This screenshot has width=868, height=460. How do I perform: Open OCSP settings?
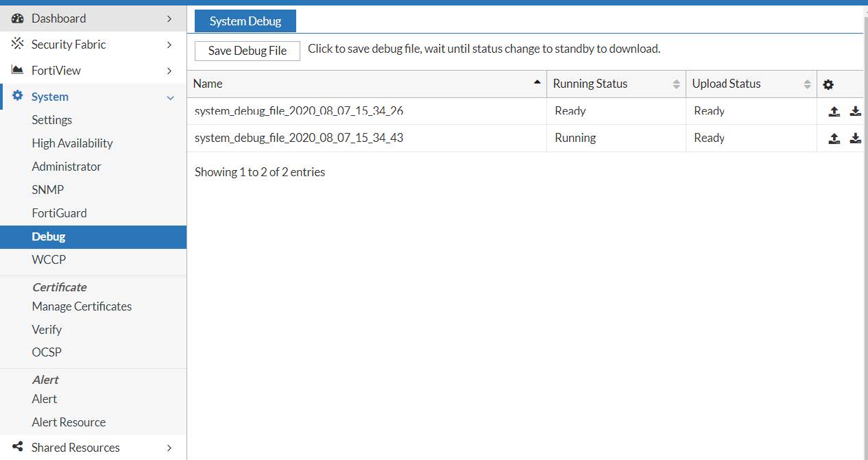coord(47,352)
